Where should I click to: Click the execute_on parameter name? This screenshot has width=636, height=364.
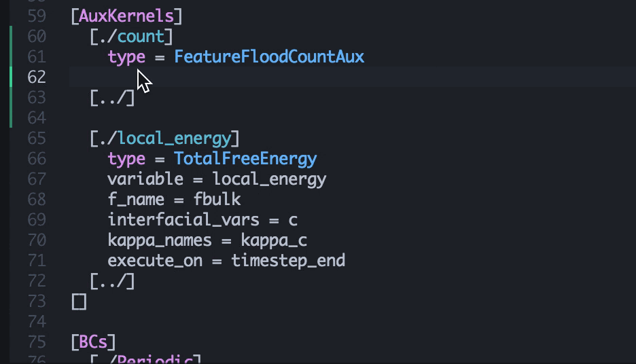coord(155,261)
